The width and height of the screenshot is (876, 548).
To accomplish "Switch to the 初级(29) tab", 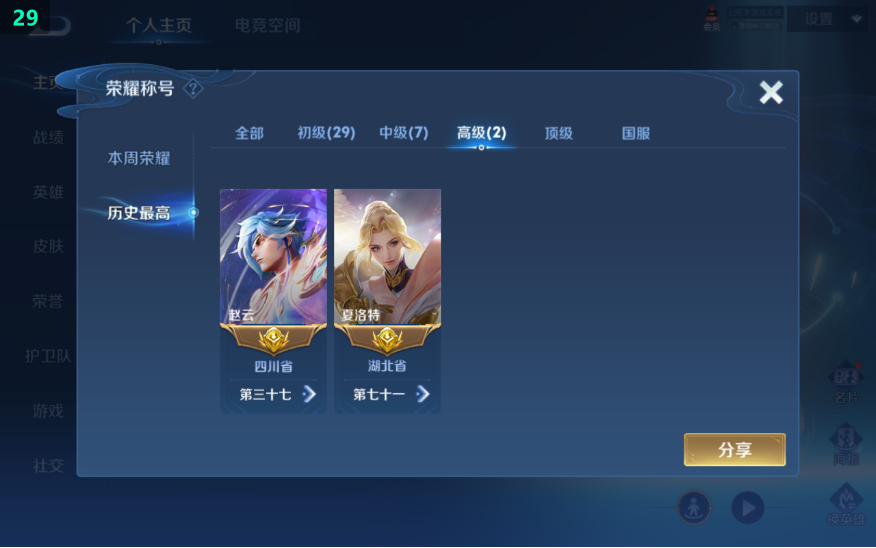I will (x=326, y=133).
